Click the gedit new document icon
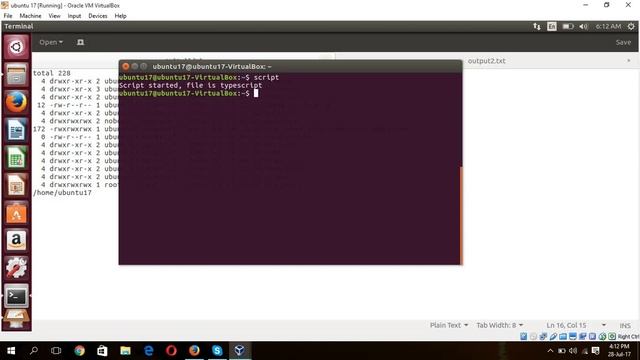 coord(80,42)
